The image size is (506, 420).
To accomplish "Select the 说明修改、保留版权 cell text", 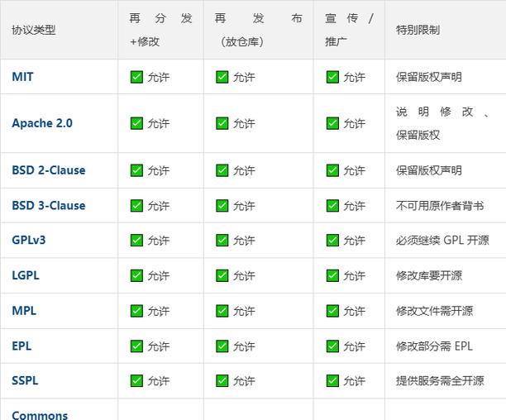I will pos(442,123).
